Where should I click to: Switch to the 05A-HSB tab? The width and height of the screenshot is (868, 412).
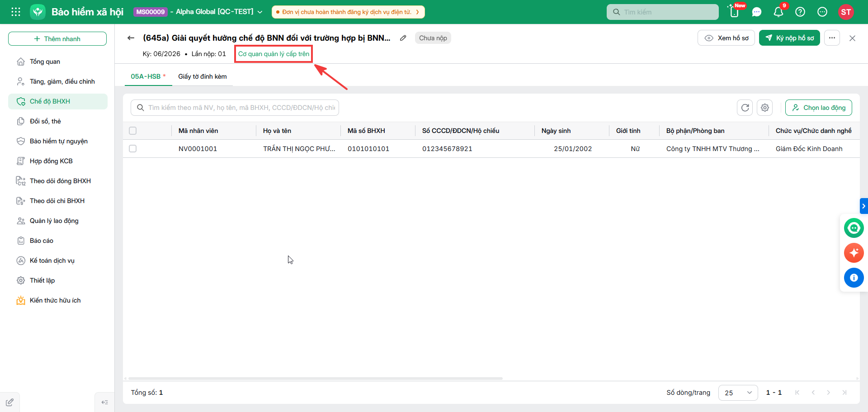point(148,76)
